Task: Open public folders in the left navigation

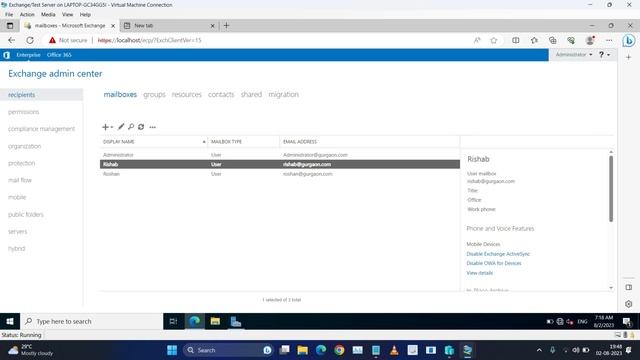Action: coord(25,214)
